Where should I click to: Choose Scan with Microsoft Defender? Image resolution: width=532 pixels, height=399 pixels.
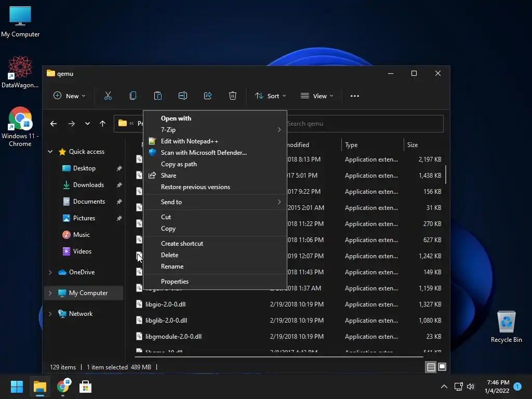click(x=215, y=153)
